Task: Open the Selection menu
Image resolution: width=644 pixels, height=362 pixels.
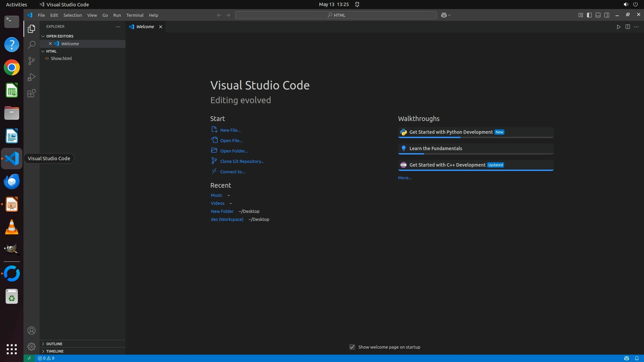Action: pos(72,15)
